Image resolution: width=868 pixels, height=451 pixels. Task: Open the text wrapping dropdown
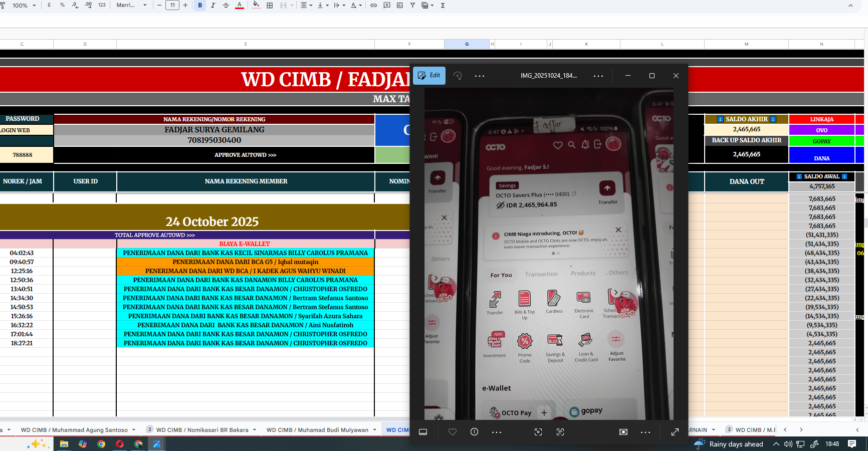pyautogui.click(x=339, y=6)
